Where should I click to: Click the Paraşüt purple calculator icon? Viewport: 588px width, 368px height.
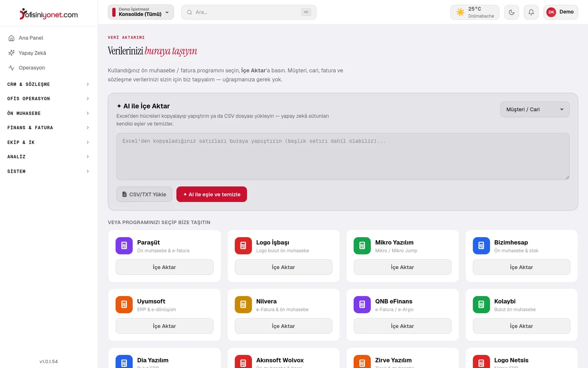[x=124, y=246]
